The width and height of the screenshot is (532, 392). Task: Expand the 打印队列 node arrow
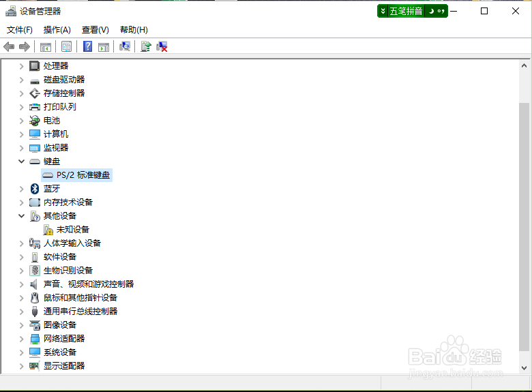(x=21, y=107)
